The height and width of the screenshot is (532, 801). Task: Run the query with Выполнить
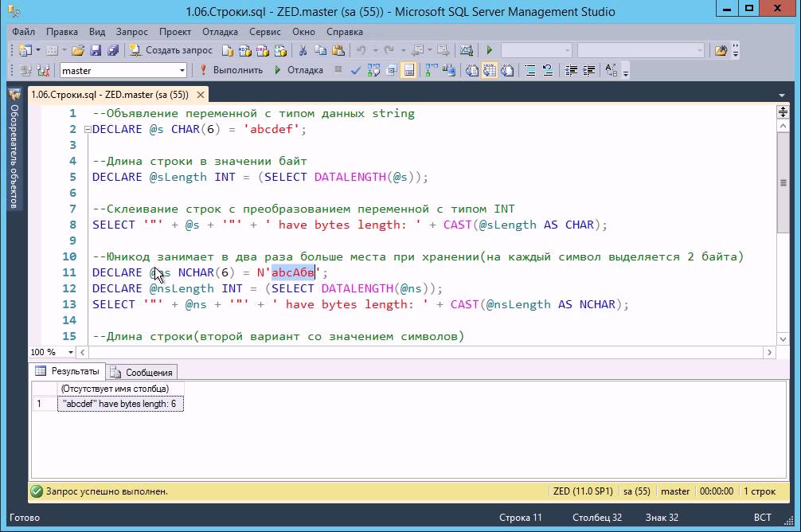pyautogui.click(x=231, y=70)
